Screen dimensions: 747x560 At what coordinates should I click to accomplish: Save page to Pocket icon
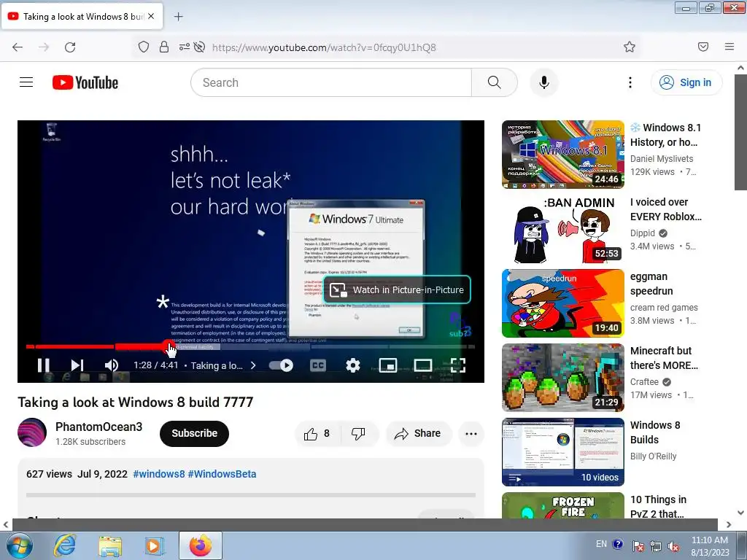pyautogui.click(x=703, y=47)
